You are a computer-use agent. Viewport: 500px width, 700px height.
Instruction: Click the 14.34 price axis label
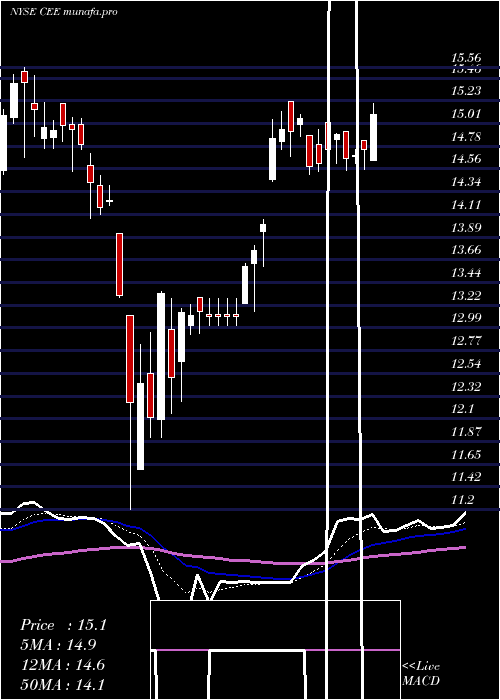(x=466, y=182)
